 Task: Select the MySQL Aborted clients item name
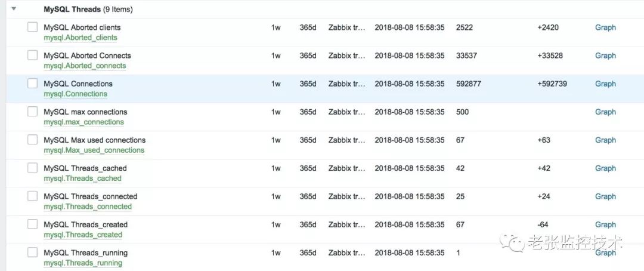(82, 27)
